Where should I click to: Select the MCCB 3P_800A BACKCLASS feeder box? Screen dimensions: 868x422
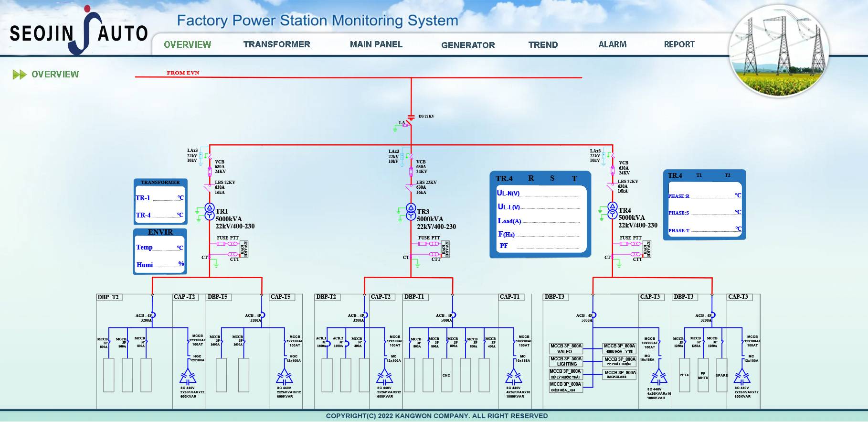coord(620,375)
